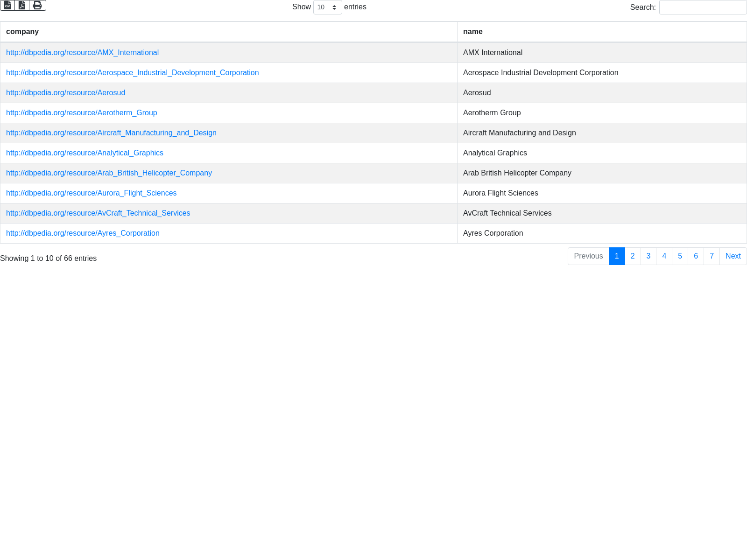
Task: Export the table as PDF
Action: pyautogui.click(x=22, y=5)
